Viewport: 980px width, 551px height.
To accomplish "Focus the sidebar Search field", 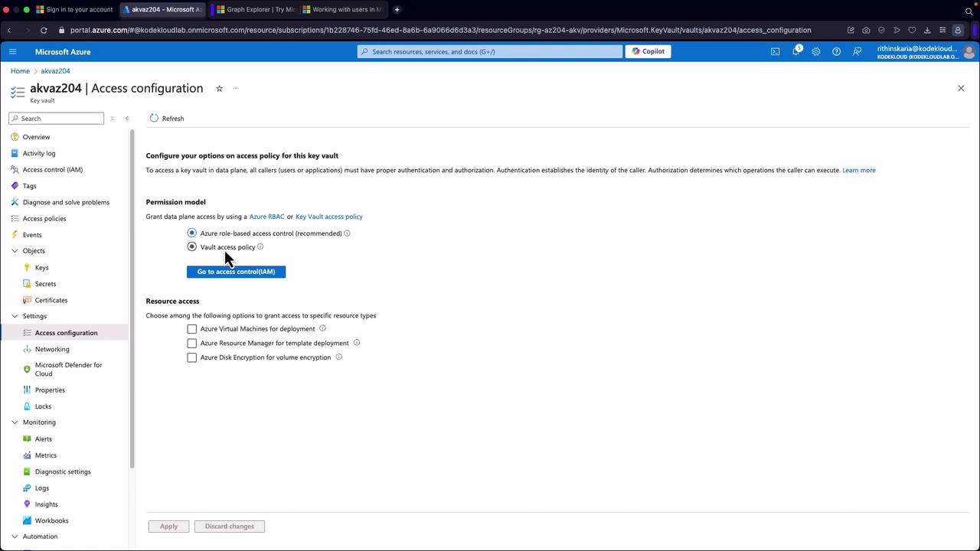I will pos(57,119).
